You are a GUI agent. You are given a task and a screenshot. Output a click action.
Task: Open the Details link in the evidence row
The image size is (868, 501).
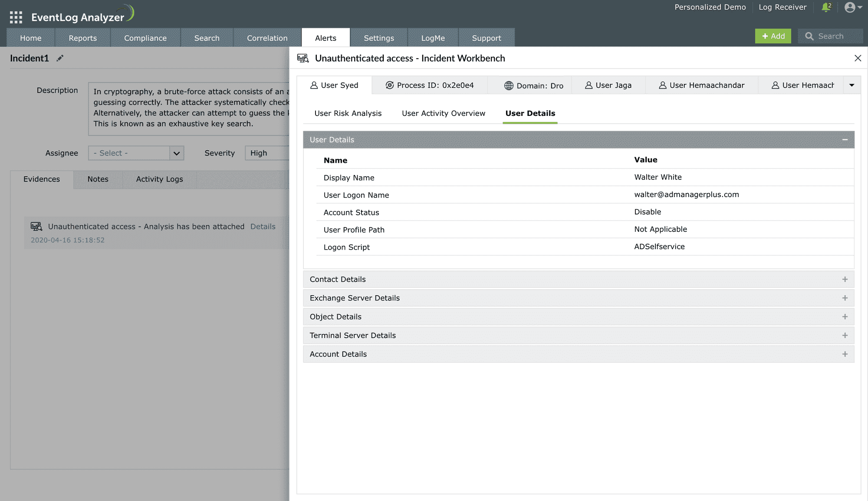click(x=263, y=227)
